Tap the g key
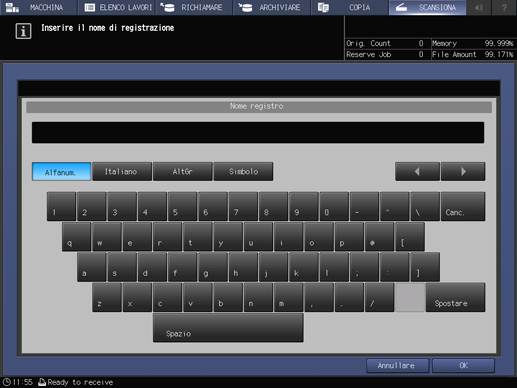The width and height of the screenshot is (517, 388). (x=213, y=267)
